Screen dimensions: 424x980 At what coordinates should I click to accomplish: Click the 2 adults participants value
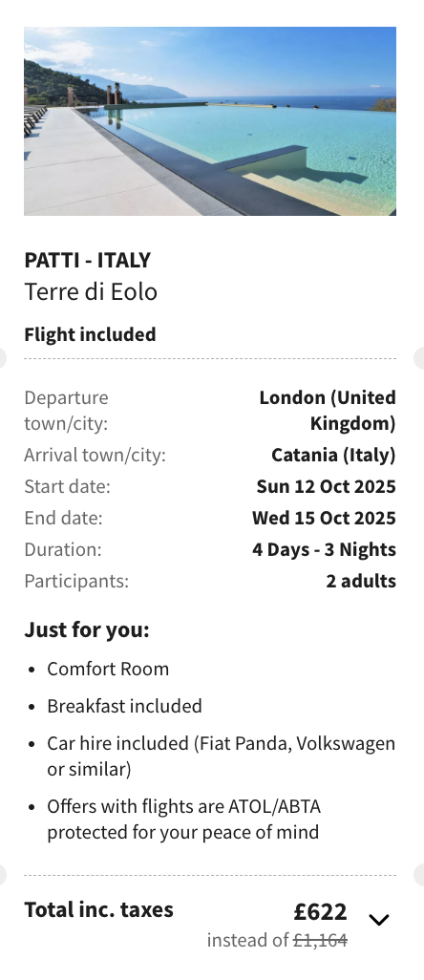point(361,582)
